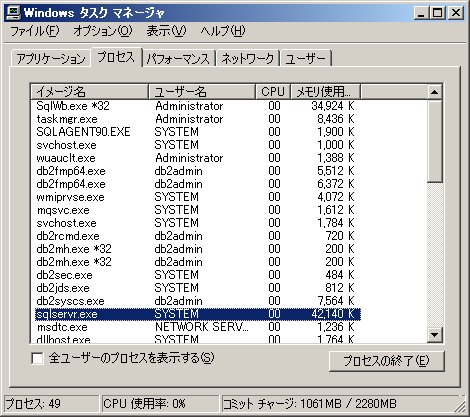Open the ヘルプ(H) menu
The width and height of the screenshot is (470, 417).
pyautogui.click(x=223, y=31)
